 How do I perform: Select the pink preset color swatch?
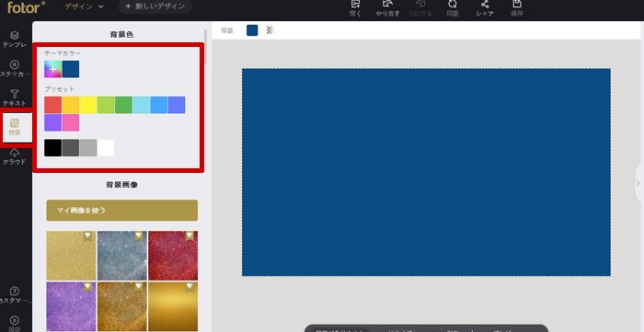point(71,122)
